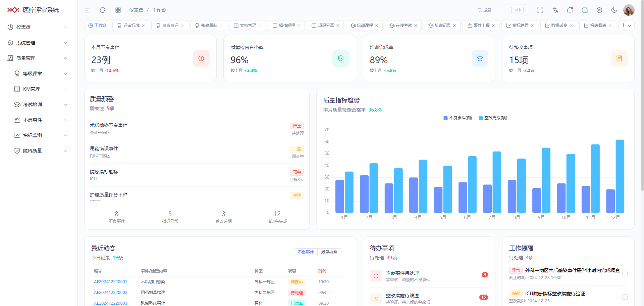Image resolution: width=644 pixels, height=306 pixels.
Task: Toggle 整改完成(项) legend series
Action: coord(493,118)
